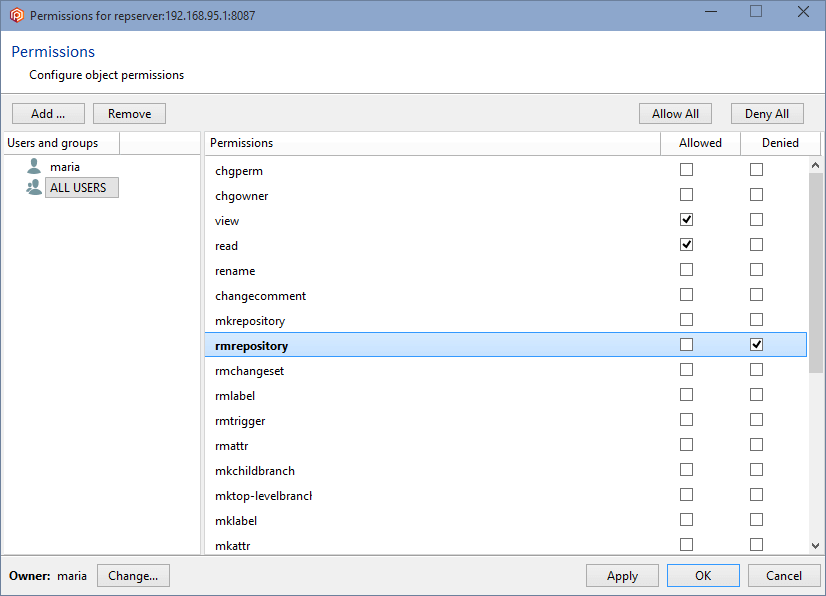This screenshot has height=596, width=826.
Task: Select the mkattr permission row
Action: pos(506,545)
